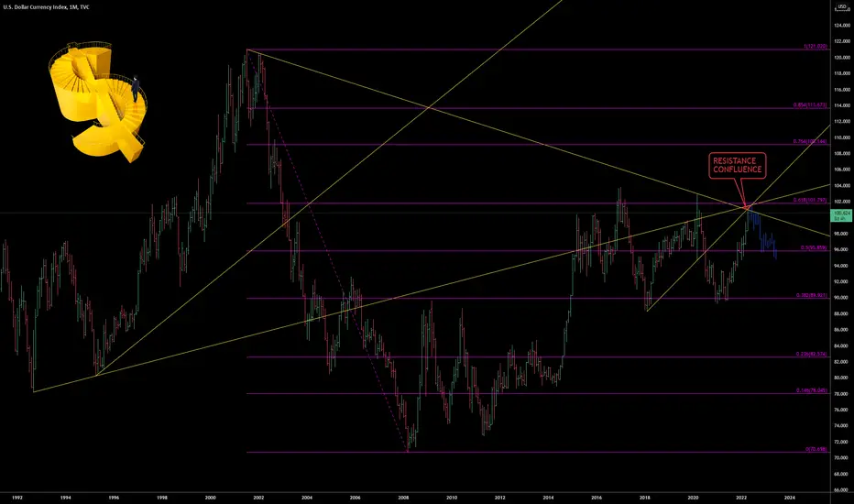Click the 108.000 price axis label
854x504 pixels.
[841, 154]
